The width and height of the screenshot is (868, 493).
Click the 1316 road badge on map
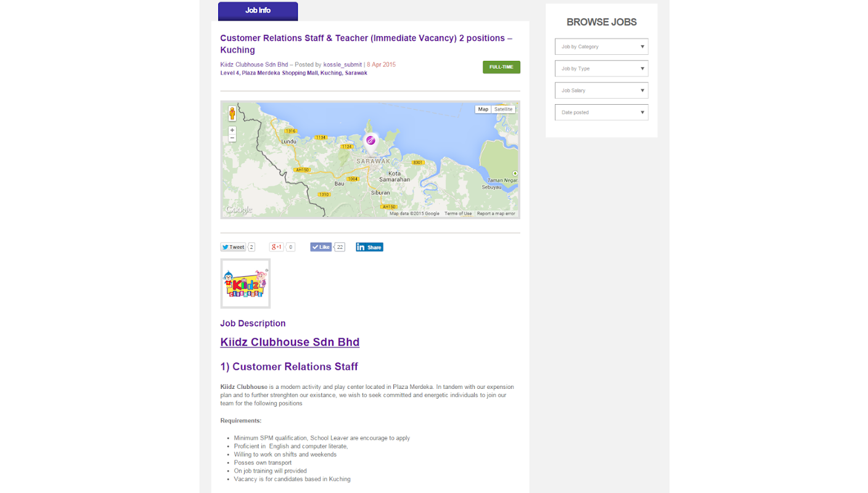(290, 131)
